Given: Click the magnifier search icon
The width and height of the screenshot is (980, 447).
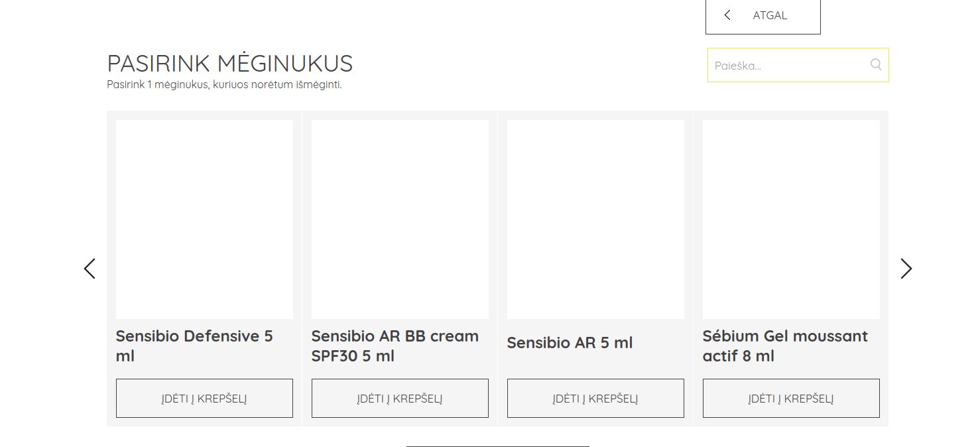Looking at the screenshot, I should point(875,64).
